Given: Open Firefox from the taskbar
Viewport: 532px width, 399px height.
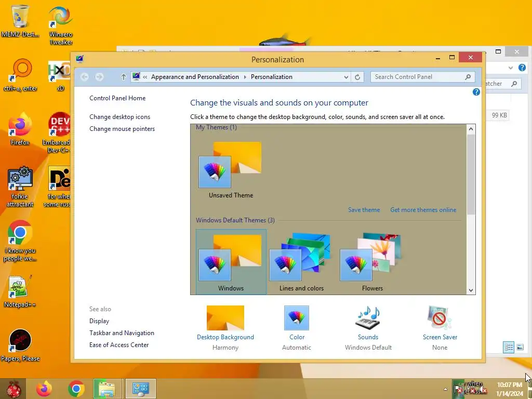Looking at the screenshot, I should point(44,389).
